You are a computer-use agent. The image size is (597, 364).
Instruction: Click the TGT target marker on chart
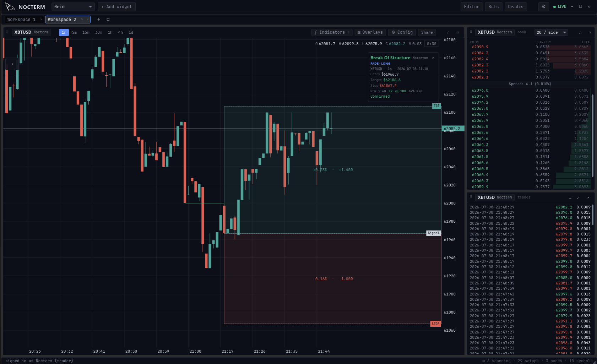[x=436, y=106]
